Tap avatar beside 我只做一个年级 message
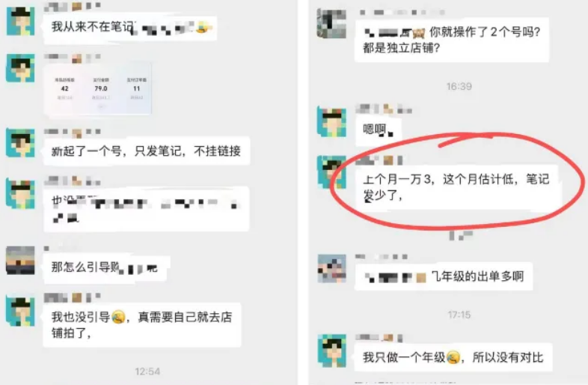Image resolution: width=588 pixels, height=385 pixels. point(331,350)
